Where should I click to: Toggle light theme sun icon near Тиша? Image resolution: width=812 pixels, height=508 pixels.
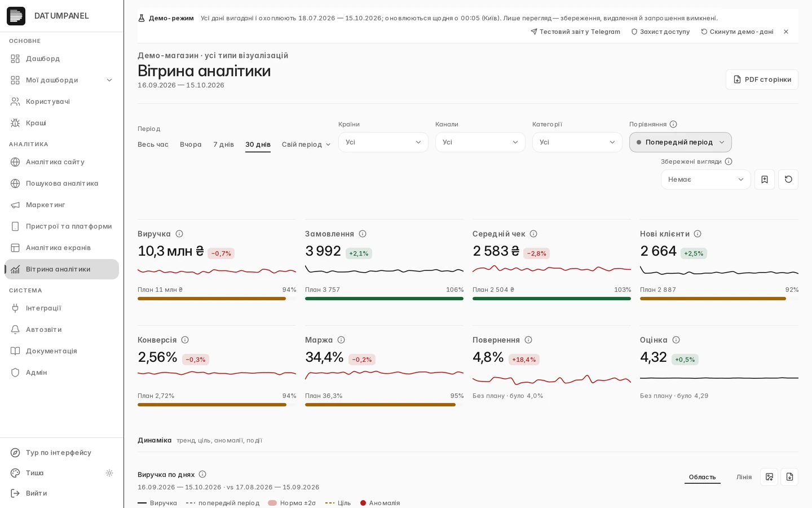[109, 473]
